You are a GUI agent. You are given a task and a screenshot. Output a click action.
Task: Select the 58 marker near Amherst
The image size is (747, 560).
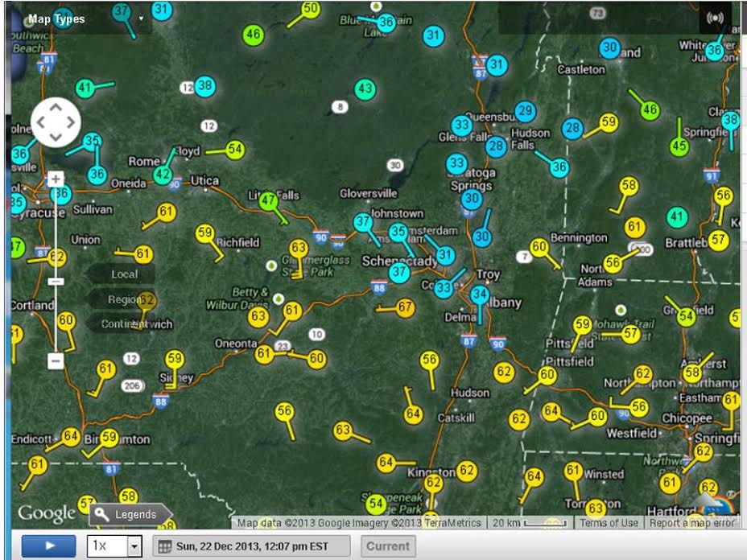click(692, 373)
